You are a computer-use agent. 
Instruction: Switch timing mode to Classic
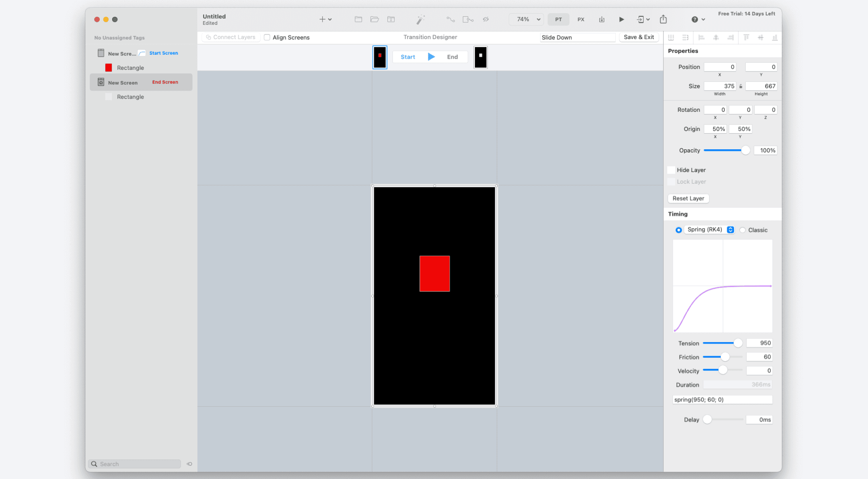pos(743,230)
